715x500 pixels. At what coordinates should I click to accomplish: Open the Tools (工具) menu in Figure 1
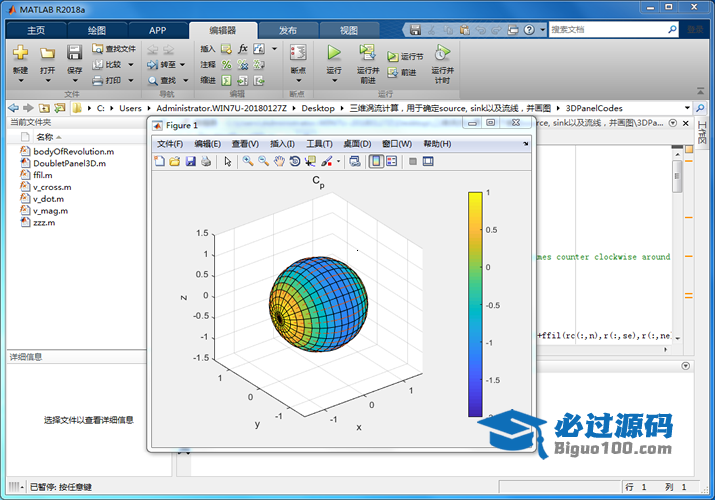(319, 144)
